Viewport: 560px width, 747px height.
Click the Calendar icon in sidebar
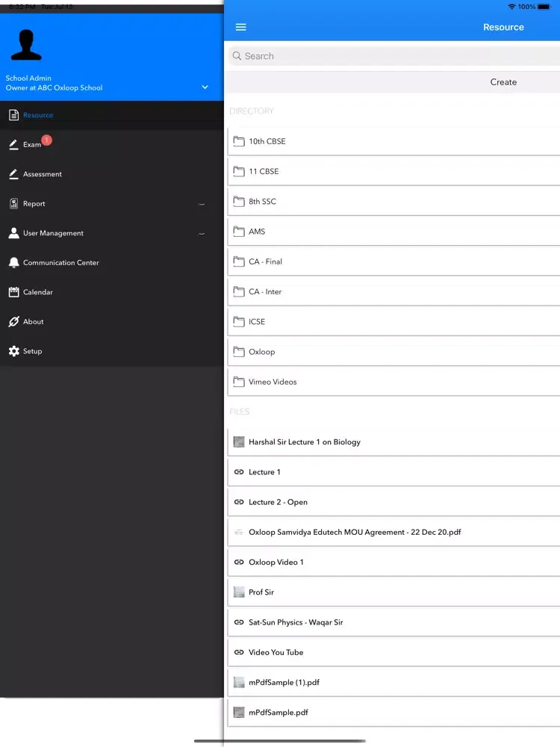point(13,292)
